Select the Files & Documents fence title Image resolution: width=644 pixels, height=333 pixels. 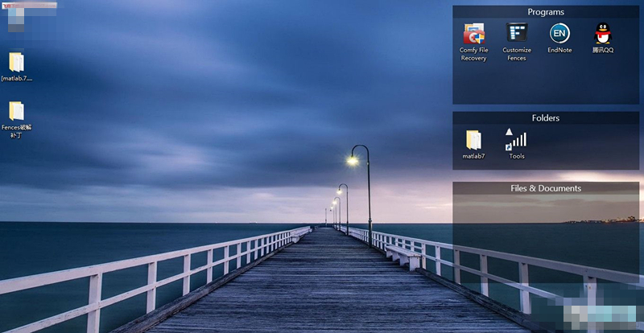coord(546,188)
